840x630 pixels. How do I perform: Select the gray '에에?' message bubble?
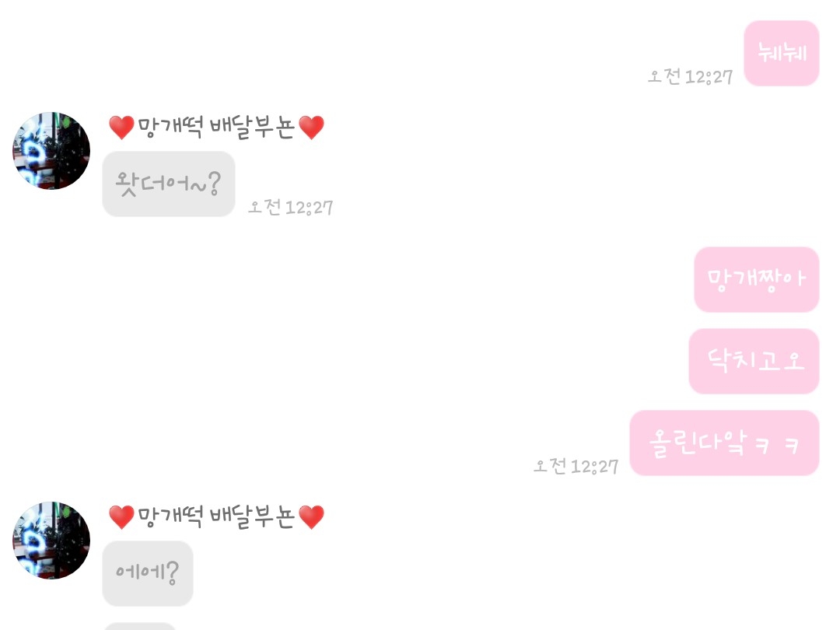(148, 573)
